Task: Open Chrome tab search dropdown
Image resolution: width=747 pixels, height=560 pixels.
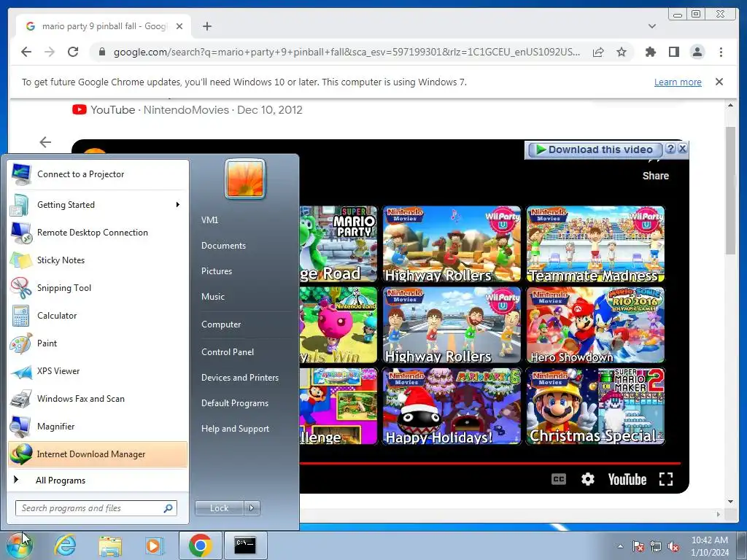Action: [x=651, y=26]
